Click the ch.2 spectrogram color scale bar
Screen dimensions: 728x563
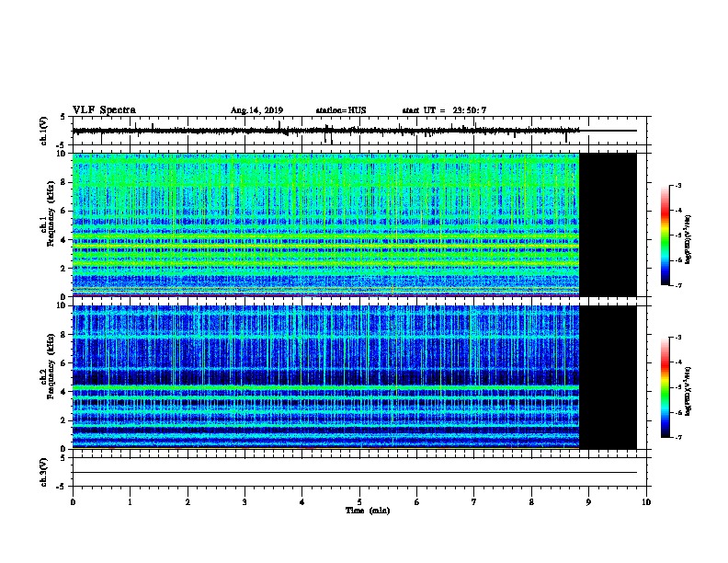pos(665,387)
